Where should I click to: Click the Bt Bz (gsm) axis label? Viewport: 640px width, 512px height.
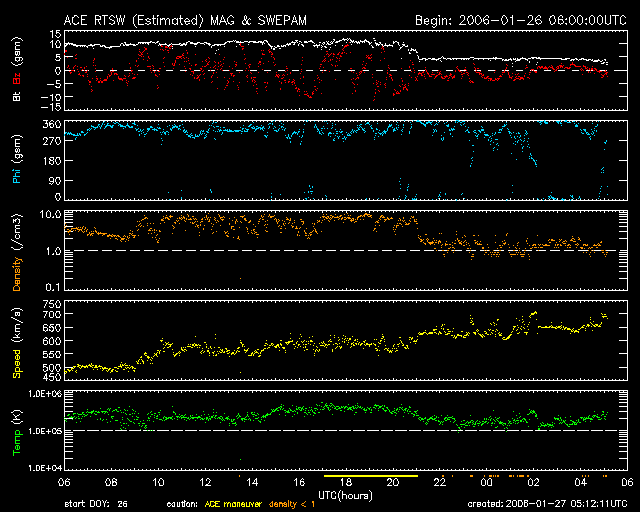pyautogui.click(x=17, y=70)
